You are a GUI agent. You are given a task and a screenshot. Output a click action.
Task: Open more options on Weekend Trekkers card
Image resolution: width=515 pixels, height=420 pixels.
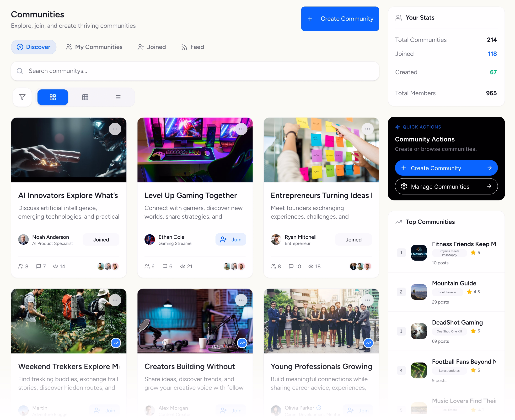pos(115,300)
